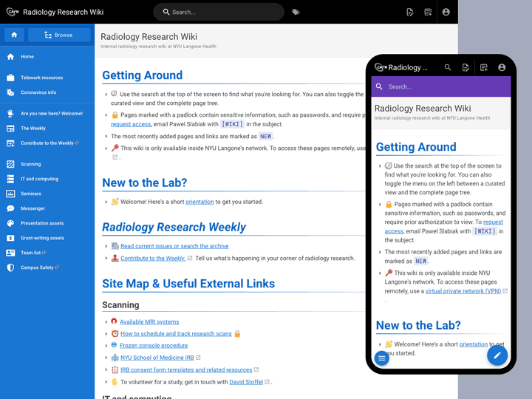
Task: Click the home button in the sidebar top
Action: coord(14,35)
